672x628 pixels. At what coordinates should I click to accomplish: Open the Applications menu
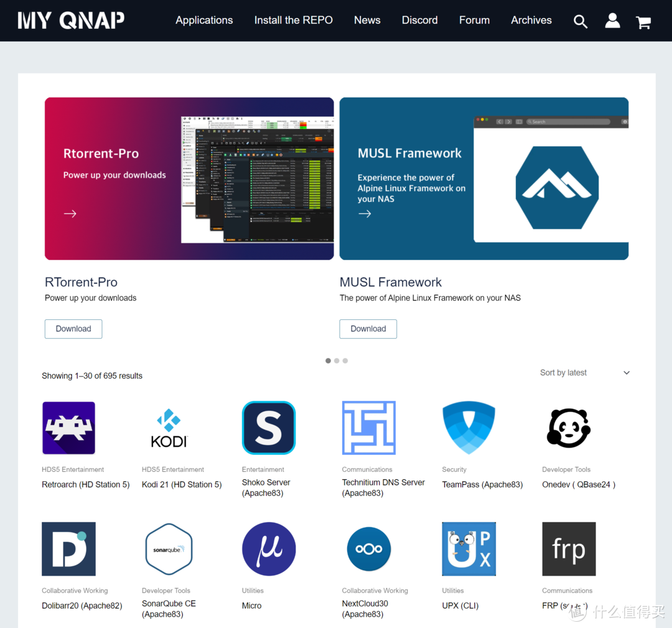(x=204, y=20)
